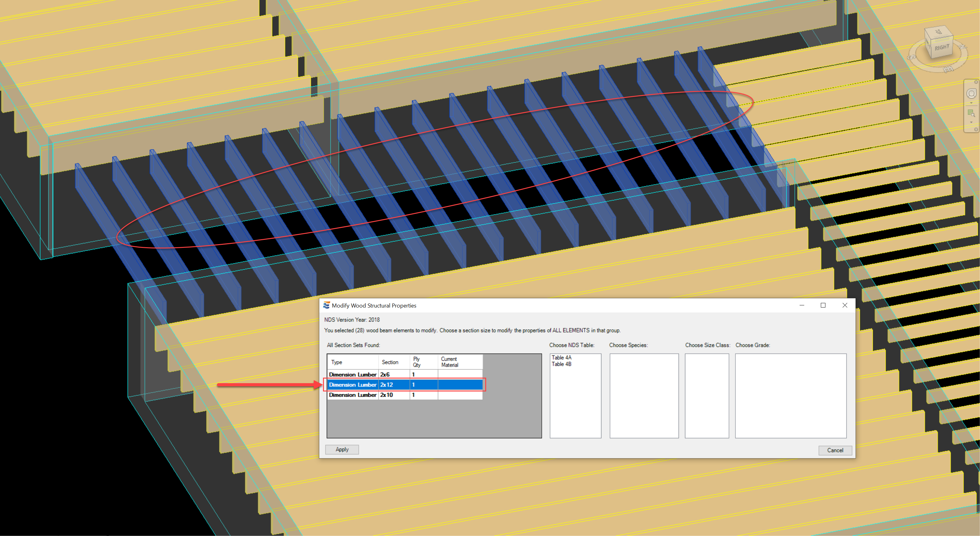Viewport: 980px width, 536px height.
Task: Click the E compass letter on the ViewCube ring
Action: tap(948, 69)
